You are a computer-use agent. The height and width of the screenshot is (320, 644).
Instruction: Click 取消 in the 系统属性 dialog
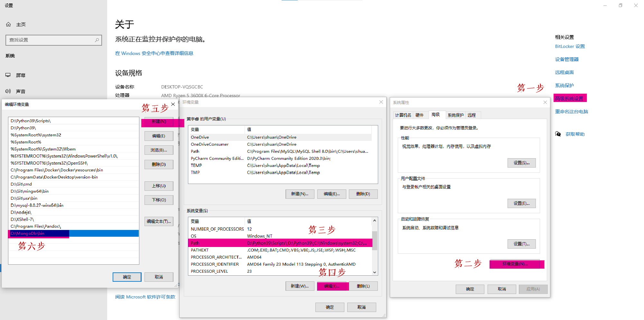pos(502,289)
